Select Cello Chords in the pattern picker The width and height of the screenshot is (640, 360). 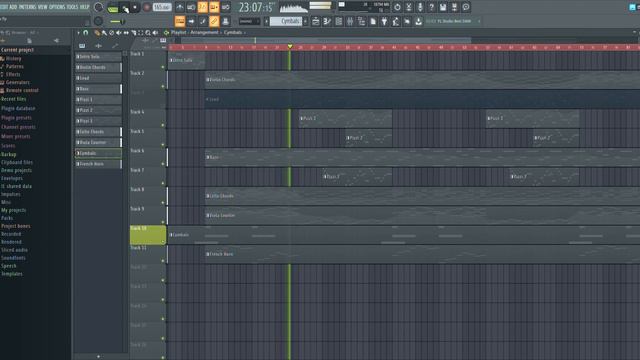pos(98,131)
